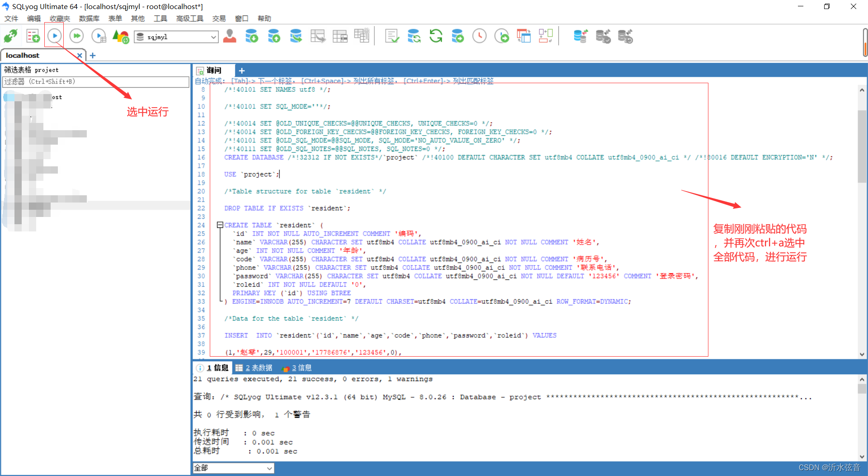Run the selected query with the Execute button
The image size is (868, 476).
[54, 36]
